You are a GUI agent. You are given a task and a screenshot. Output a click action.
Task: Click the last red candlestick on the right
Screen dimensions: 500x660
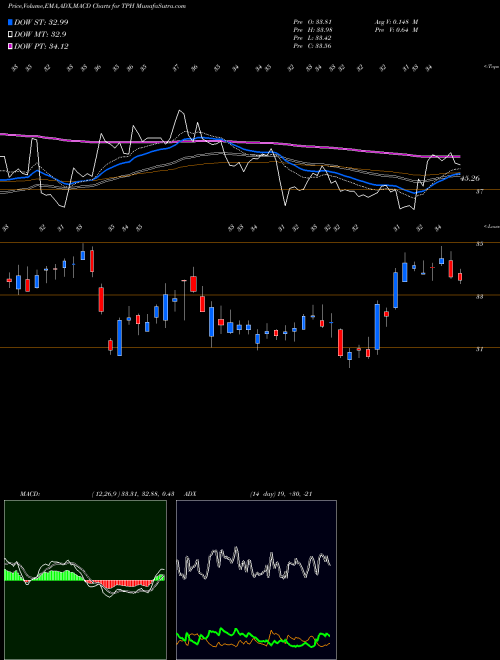coord(460,277)
